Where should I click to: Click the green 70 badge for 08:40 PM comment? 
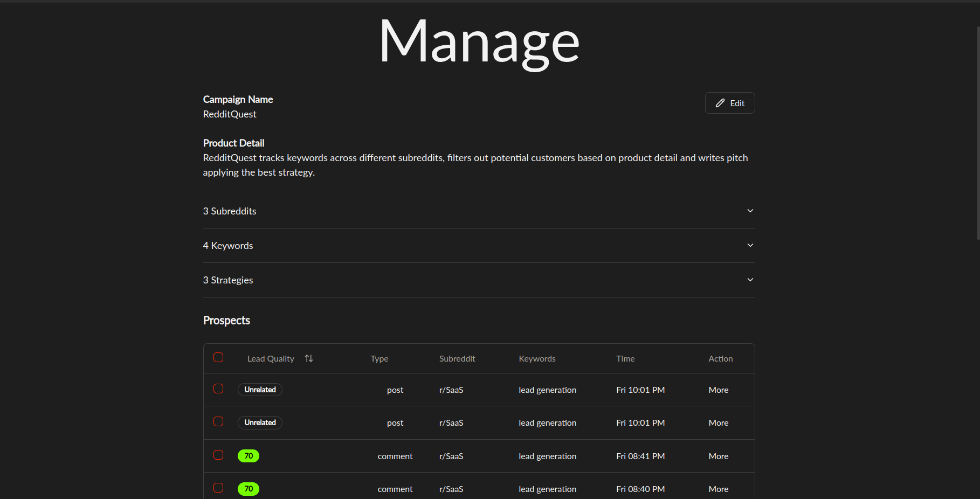tap(249, 489)
